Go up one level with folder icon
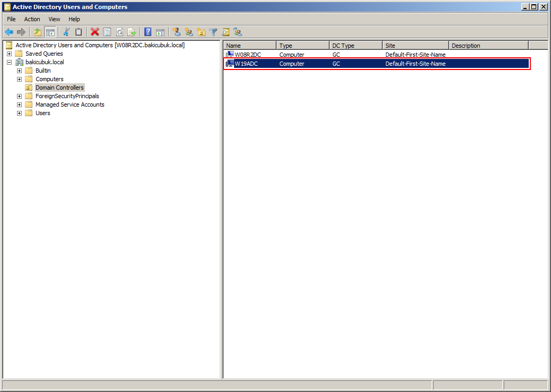 (x=38, y=32)
